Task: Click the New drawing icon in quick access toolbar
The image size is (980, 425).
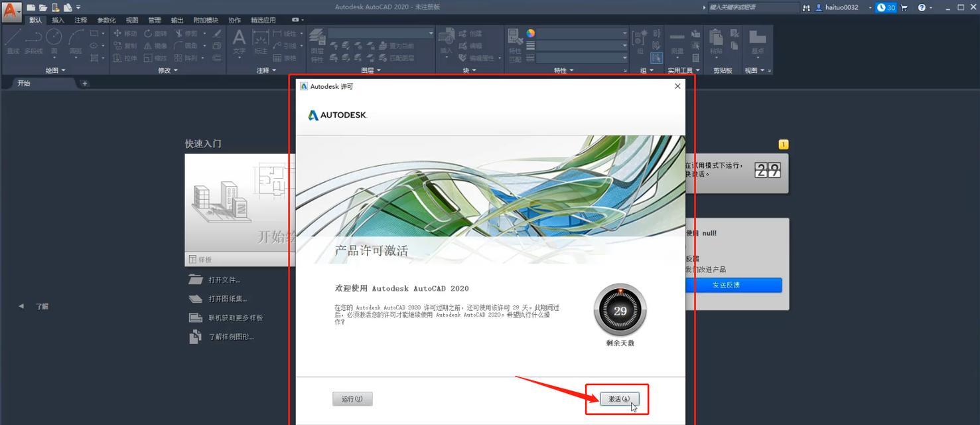Action: tap(31, 7)
